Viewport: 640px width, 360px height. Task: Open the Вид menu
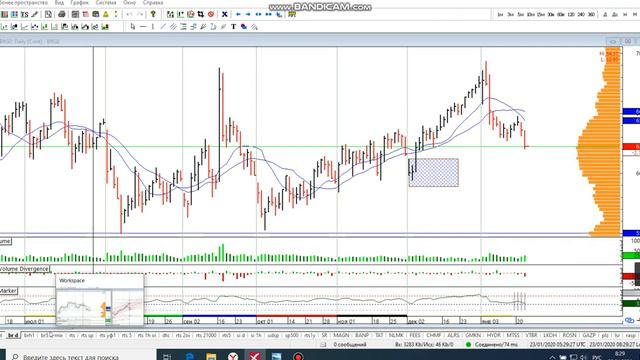coord(59,2)
